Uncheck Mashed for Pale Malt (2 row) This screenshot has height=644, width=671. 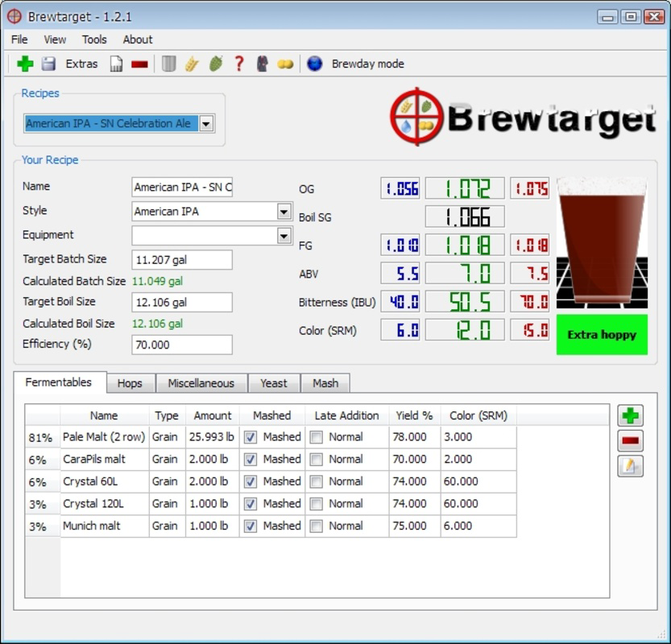point(251,437)
